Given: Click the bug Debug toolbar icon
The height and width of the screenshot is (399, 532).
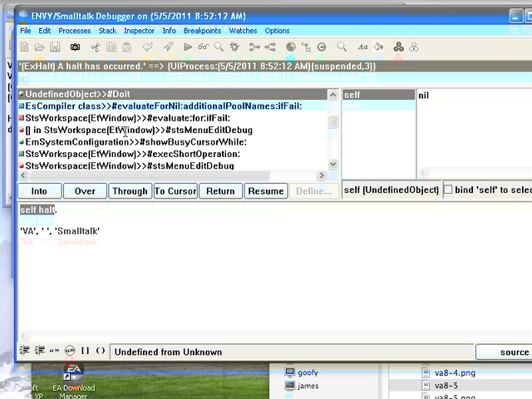Looking at the screenshot, I should (234, 47).
